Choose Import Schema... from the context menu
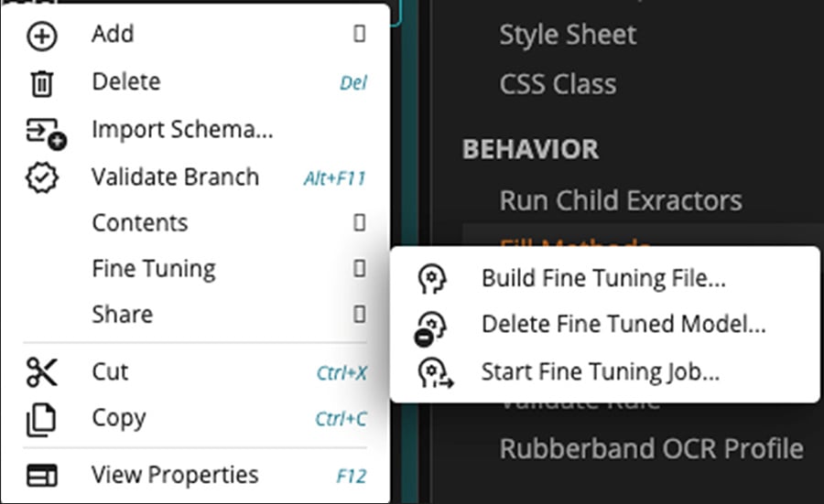824x504 pixels. pos(182,130)
